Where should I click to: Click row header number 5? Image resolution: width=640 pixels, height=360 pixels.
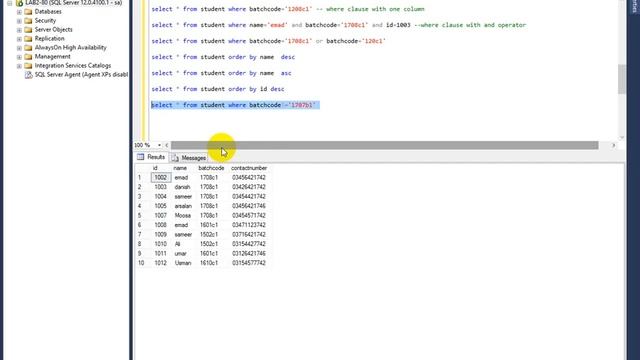click(140, 216)
